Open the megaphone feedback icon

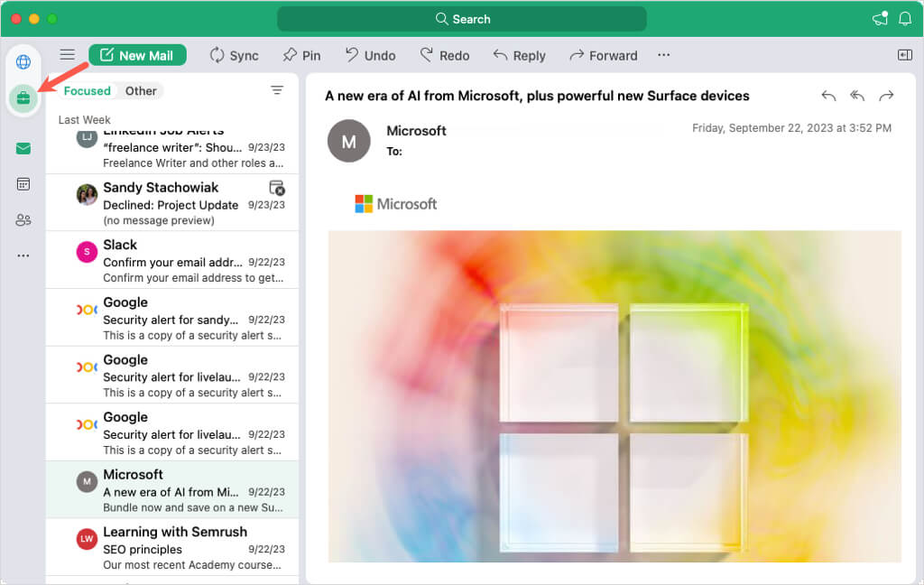pos(880,18)
